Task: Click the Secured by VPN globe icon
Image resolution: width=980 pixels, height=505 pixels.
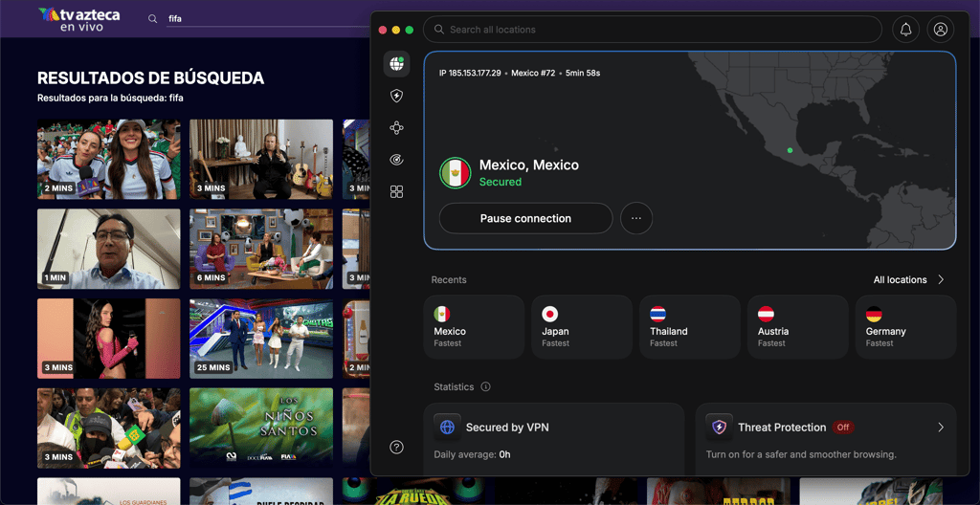Action: pos(448,428)
